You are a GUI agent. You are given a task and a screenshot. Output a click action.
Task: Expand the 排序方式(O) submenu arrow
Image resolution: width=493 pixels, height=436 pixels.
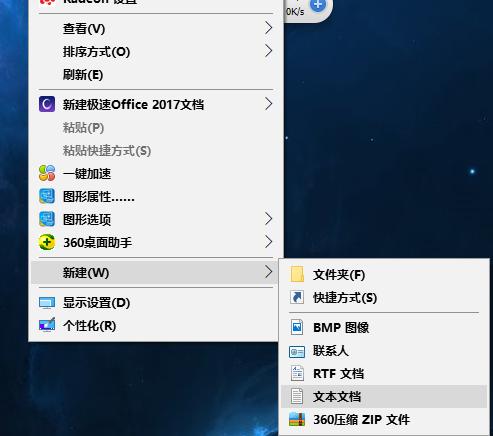tap(269, 51)
